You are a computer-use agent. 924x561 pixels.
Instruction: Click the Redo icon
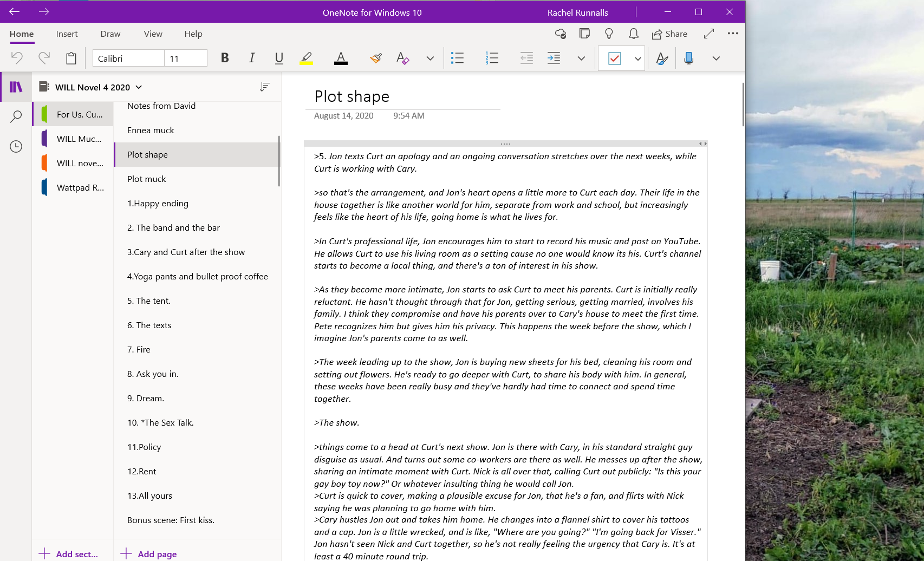(44, 58)
